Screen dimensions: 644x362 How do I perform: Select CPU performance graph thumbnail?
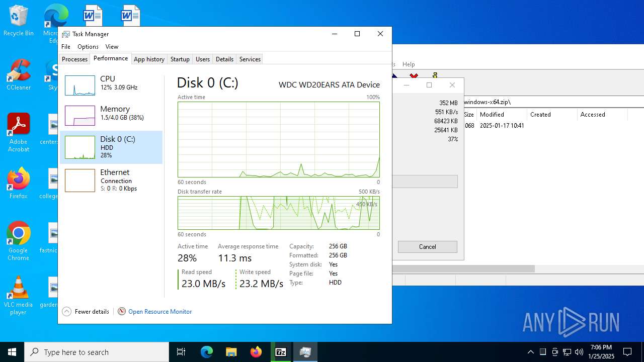[80, 85]
